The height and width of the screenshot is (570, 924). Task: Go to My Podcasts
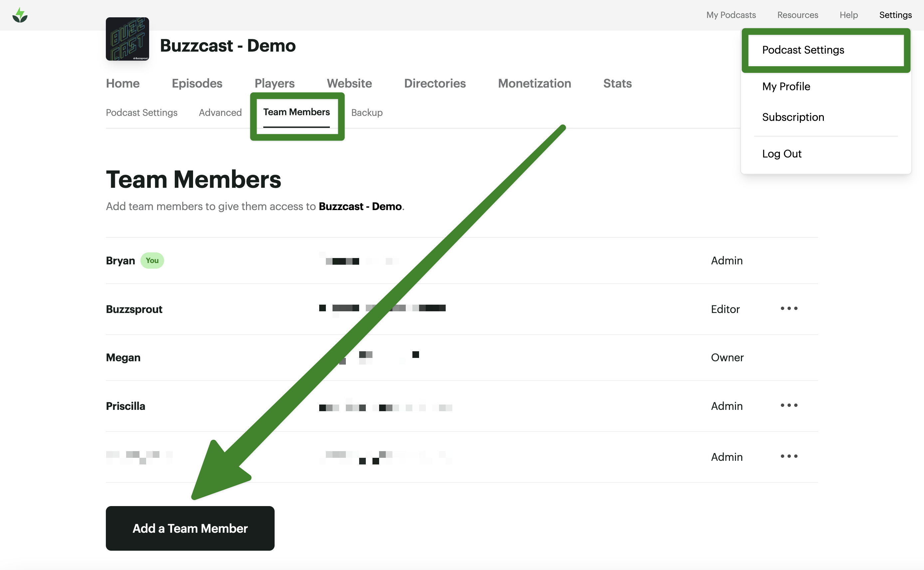point(731,15)
